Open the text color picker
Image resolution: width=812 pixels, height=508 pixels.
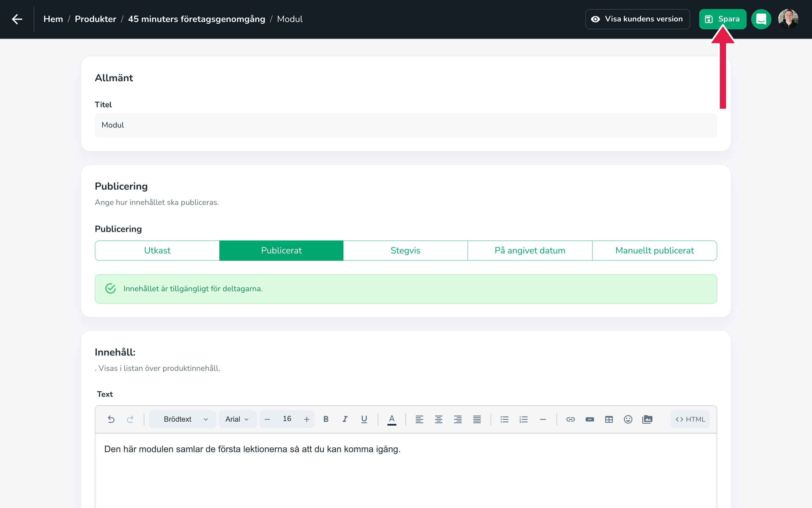pyautogui.click(x=392, y=419)
